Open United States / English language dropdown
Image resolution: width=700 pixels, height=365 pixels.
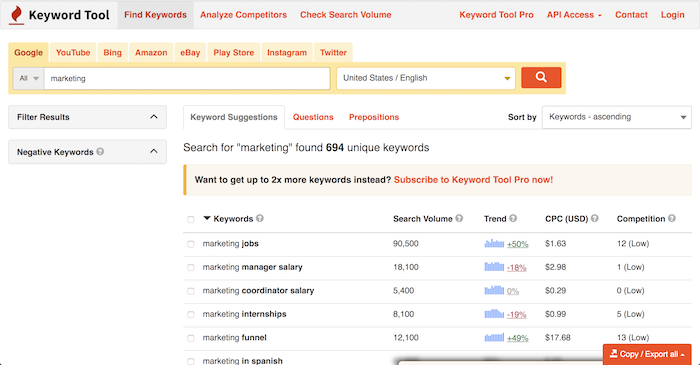(x=426, y=78)
